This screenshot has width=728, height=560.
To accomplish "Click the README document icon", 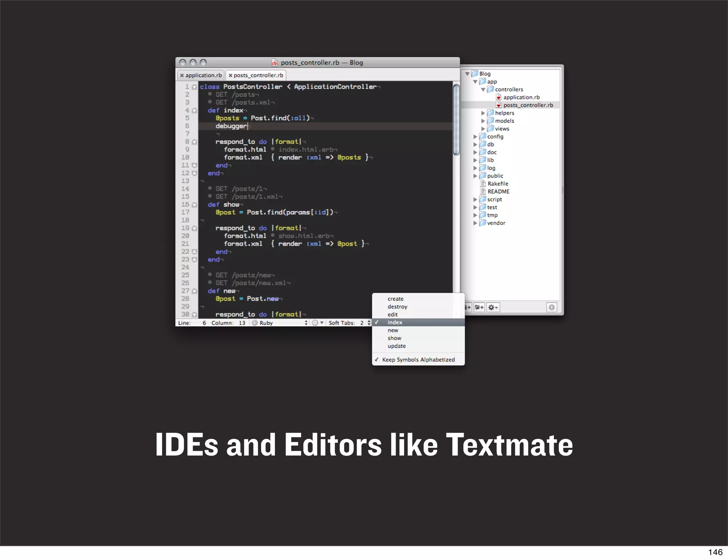I will 483,191.
